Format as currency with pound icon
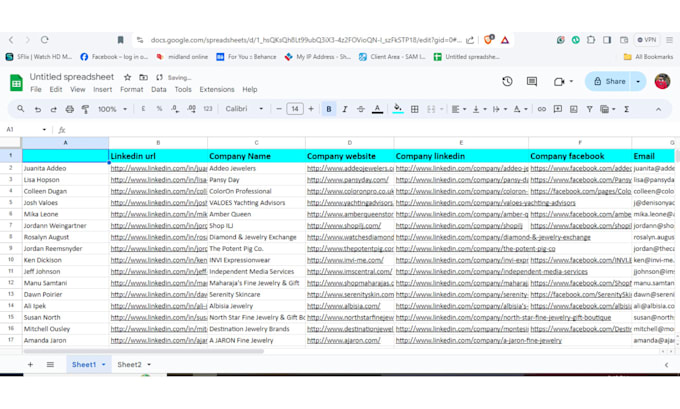 coord(143,109)
